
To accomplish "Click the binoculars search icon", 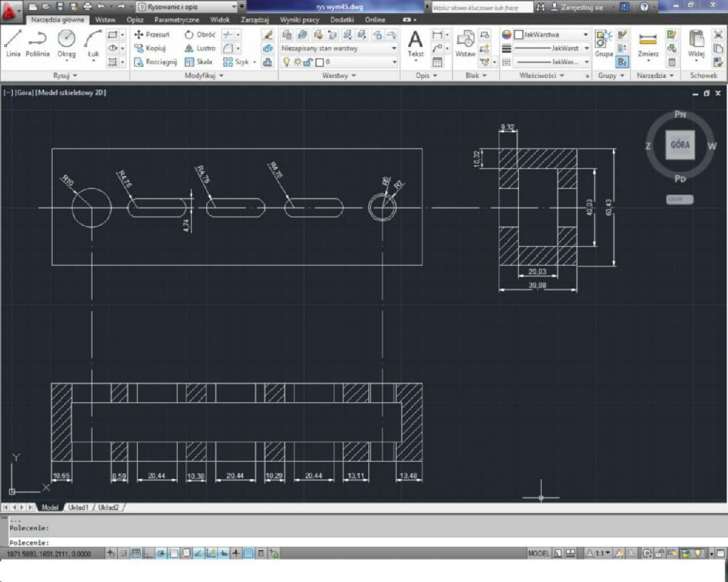I will [x=540, y=6].
